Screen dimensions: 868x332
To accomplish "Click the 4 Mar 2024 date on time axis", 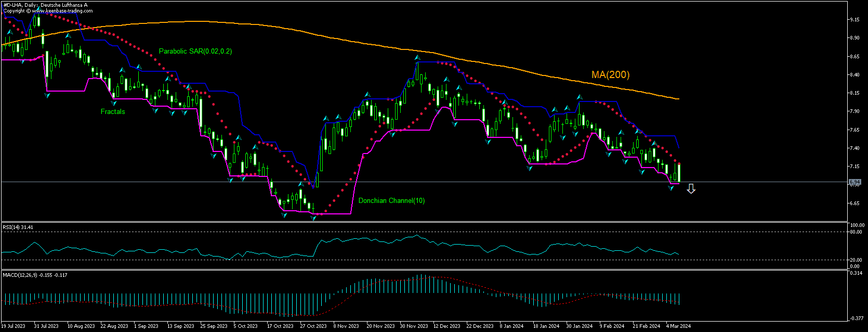I will pyautogui.click(x=678, y=326).
